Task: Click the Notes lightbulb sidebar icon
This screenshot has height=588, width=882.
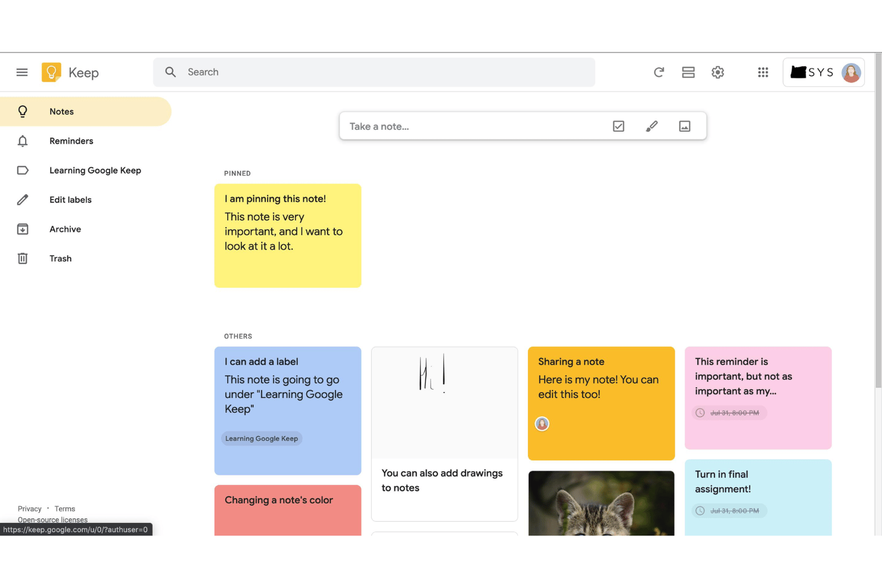Action: click(23, 111)
